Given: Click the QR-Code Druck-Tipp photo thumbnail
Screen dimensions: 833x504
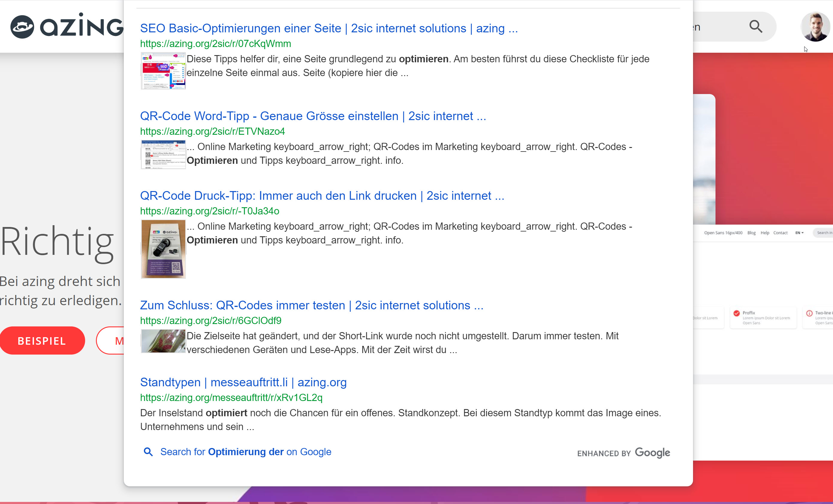Looking at the screenshot, I should click(163, 249).
